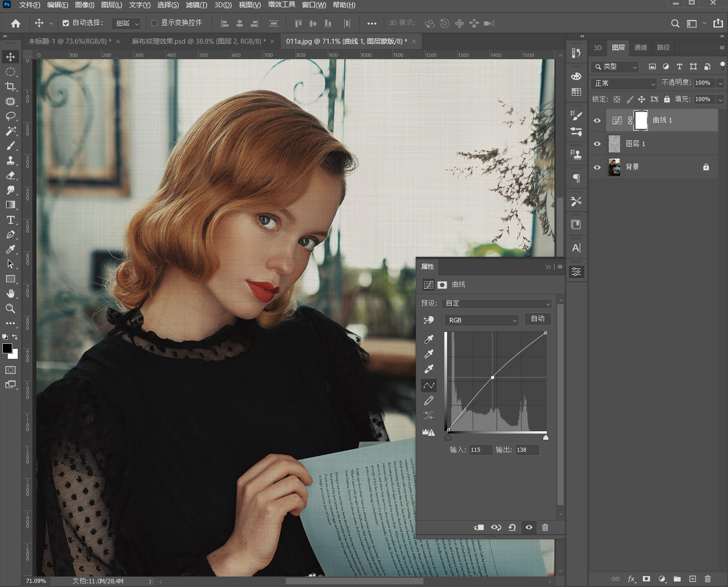Toggle adjustment layer visibility in Properties panel
Viewport: 728px width, 587px height.
pyautogui.click(x=529, y=527)
